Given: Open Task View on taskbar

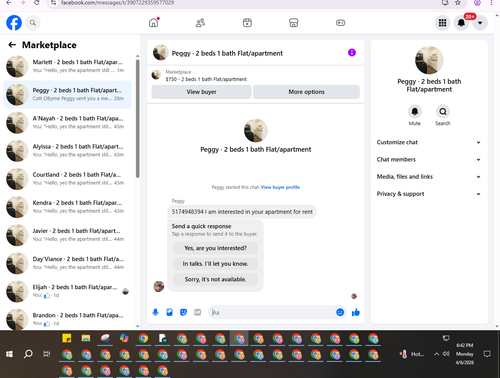Looking at the screenshot, I should click(x=47, y=354).
